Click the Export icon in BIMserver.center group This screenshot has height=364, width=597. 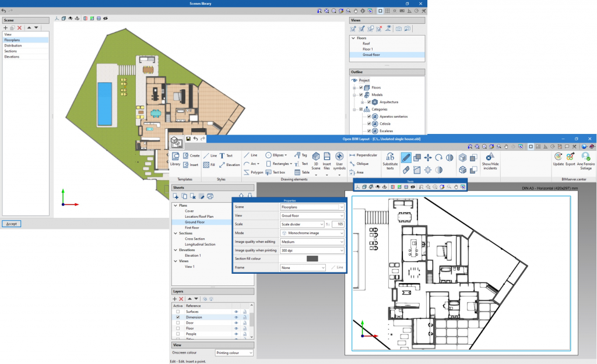[x=570, y=157]
